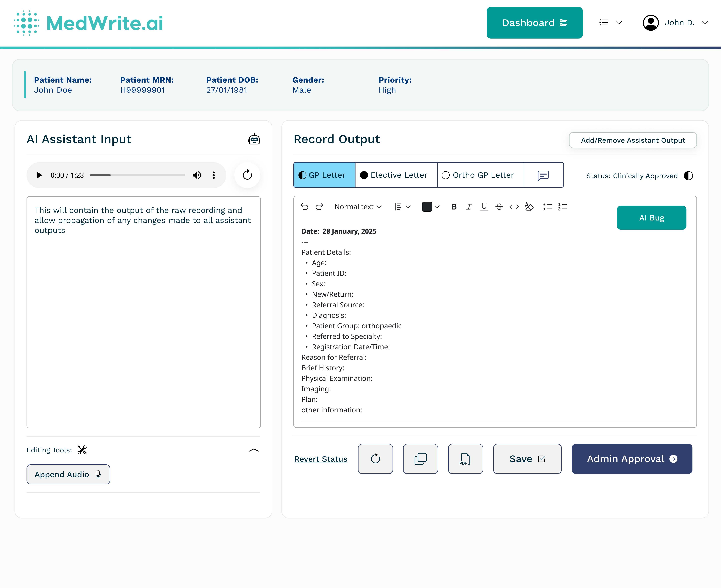Toggle the Clinically Approved status indicator
The height and width of the screenshot is (588, 721).
688,175
